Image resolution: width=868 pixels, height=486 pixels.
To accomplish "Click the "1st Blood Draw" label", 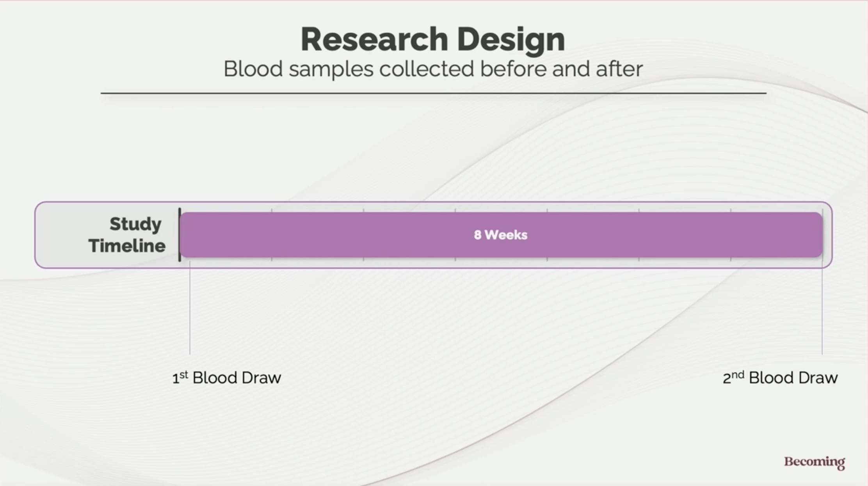I will pos(226,378).
